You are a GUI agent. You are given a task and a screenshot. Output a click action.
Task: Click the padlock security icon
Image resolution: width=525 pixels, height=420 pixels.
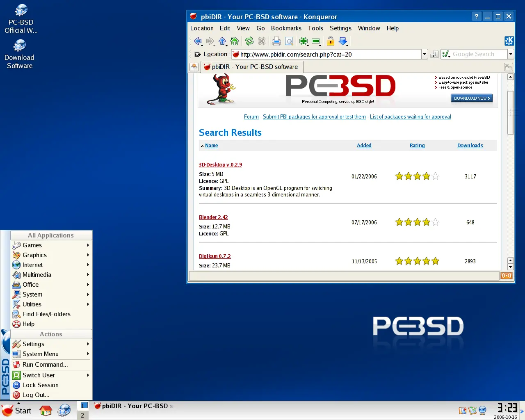(x=331, y=41)
